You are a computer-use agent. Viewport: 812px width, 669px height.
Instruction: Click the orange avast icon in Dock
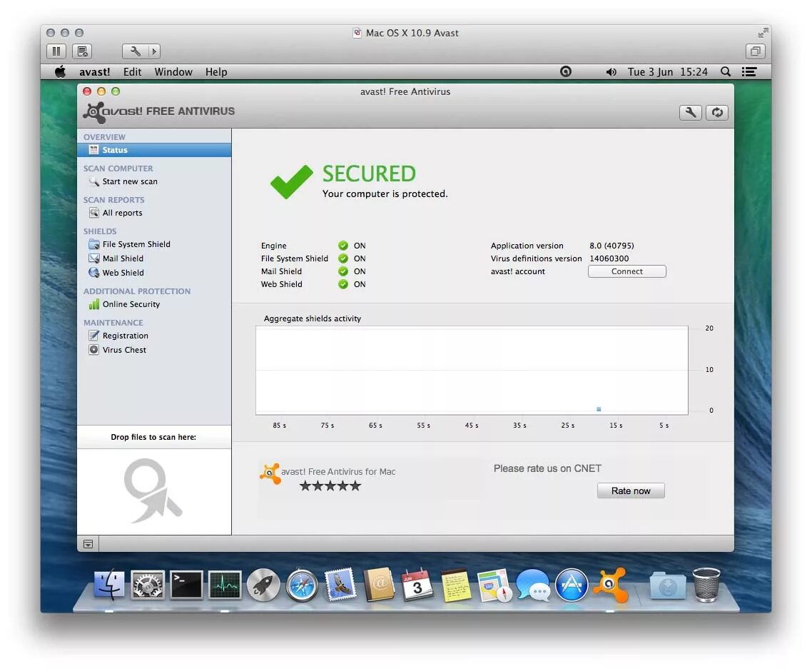click(610, 585)
